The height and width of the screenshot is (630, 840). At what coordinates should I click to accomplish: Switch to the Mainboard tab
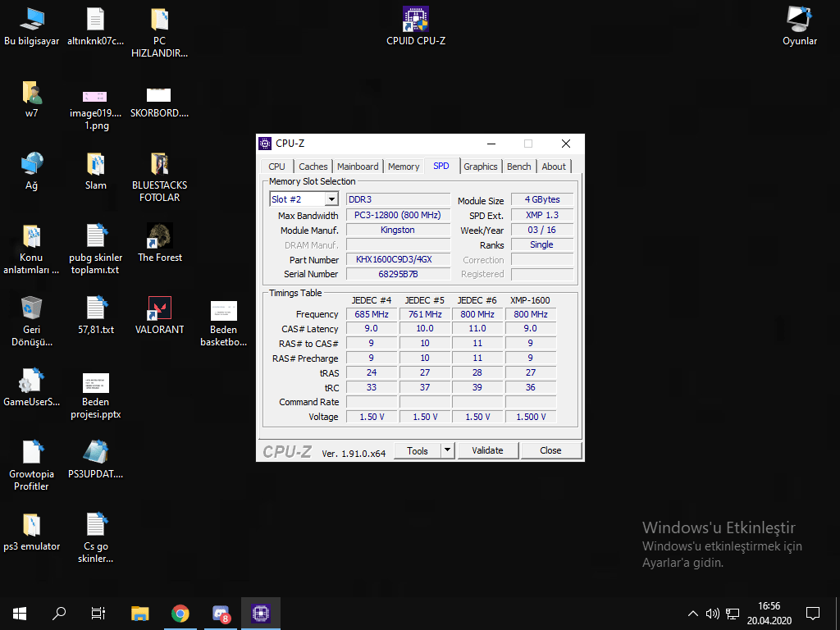358,167
